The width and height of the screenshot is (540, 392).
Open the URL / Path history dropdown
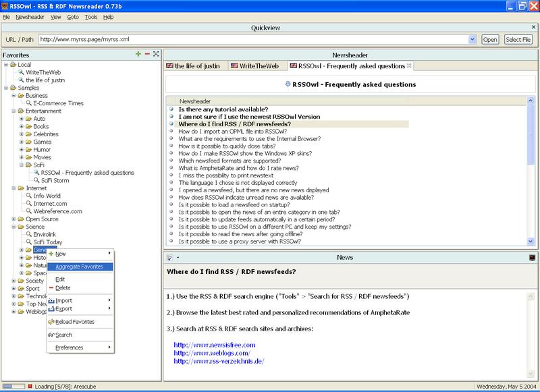point(472,40)
